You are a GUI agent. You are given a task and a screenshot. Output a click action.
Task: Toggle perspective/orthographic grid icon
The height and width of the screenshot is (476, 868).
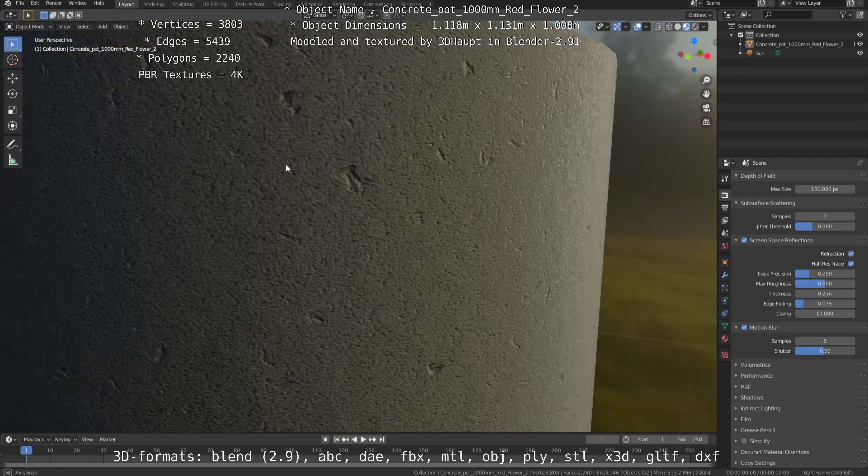(x=706, y=122)
